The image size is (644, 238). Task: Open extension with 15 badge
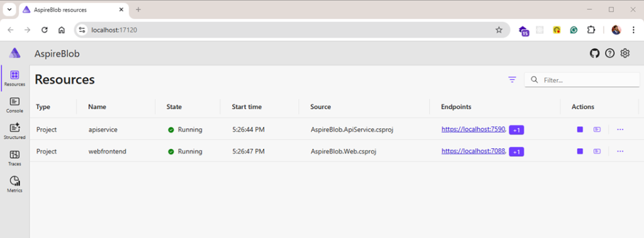tap(524, 30)
